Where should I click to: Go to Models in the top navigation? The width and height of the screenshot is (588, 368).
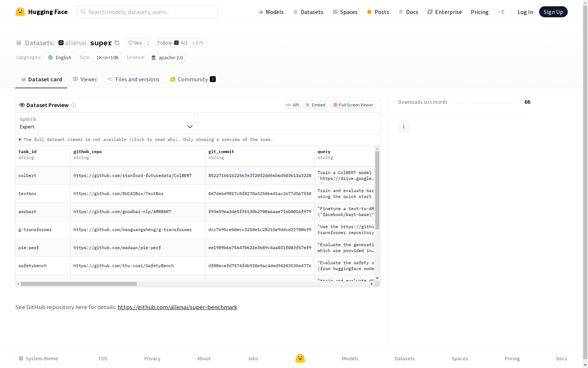pos(271,12)
